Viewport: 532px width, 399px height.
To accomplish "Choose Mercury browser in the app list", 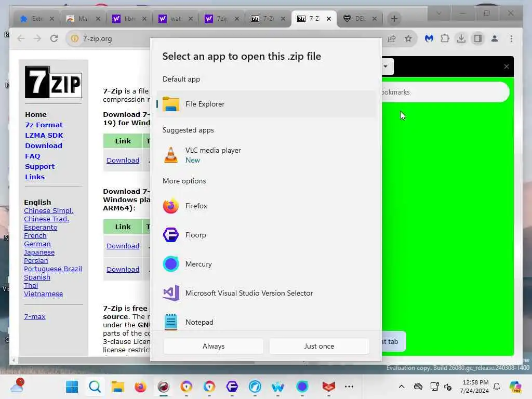I will click(x=266, y=264).
